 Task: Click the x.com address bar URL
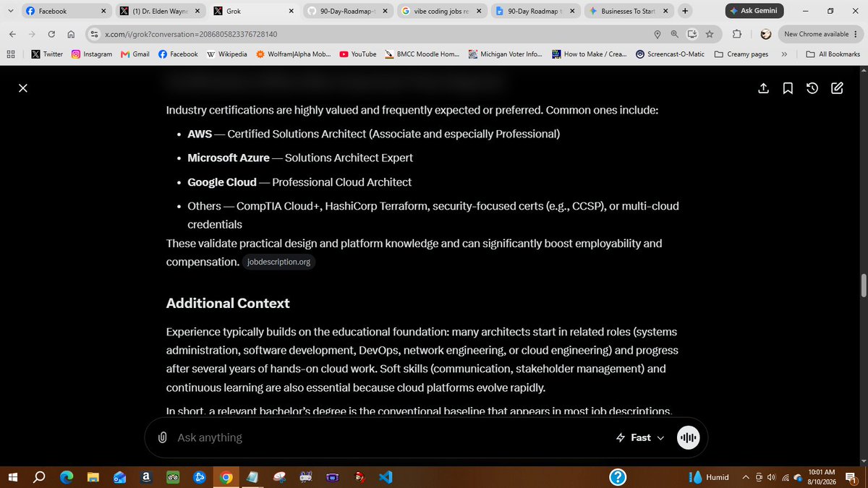[x=191, y=34]
